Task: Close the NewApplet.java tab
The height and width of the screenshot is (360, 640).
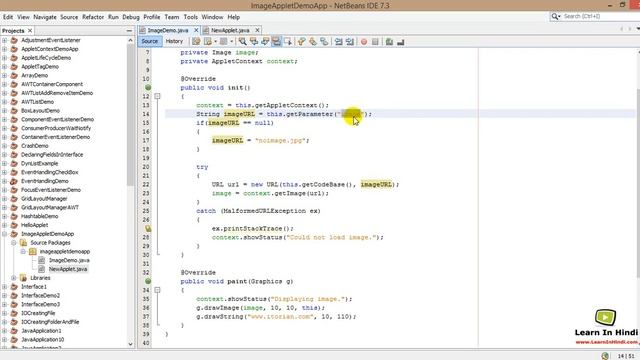Action: pyautogui.click(x=257, y=30)
